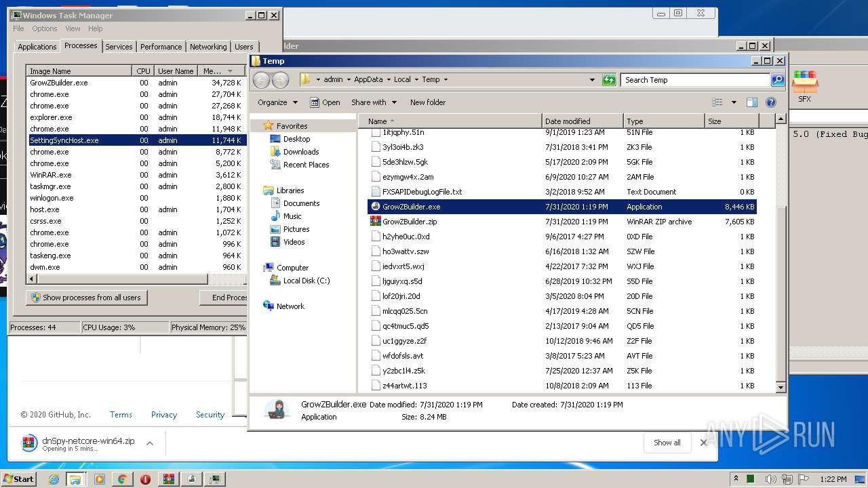The height and width of the screenshot is (488, 868).
Task: Open the Share with dropdown menu
Action: [373, 102]
